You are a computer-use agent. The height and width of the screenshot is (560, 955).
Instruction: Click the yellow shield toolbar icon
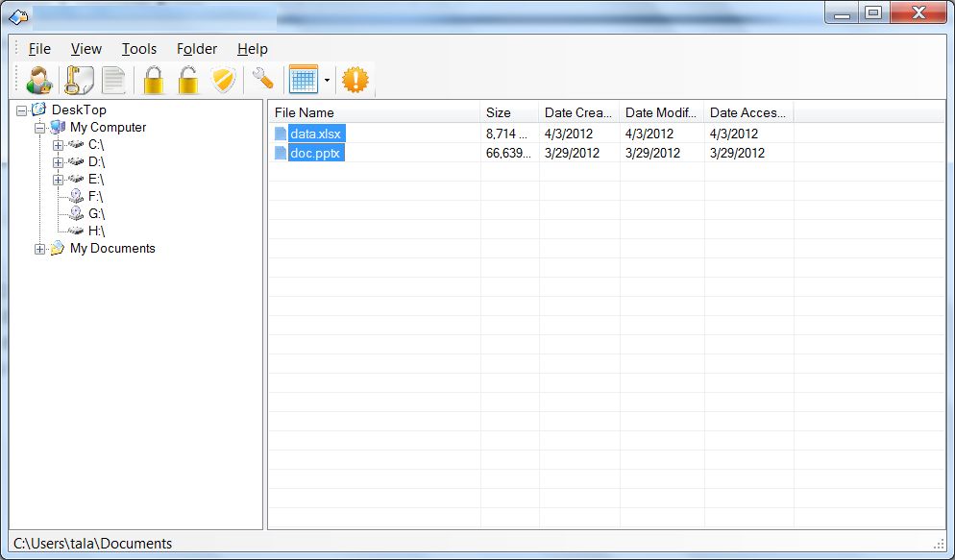[223, 80]
